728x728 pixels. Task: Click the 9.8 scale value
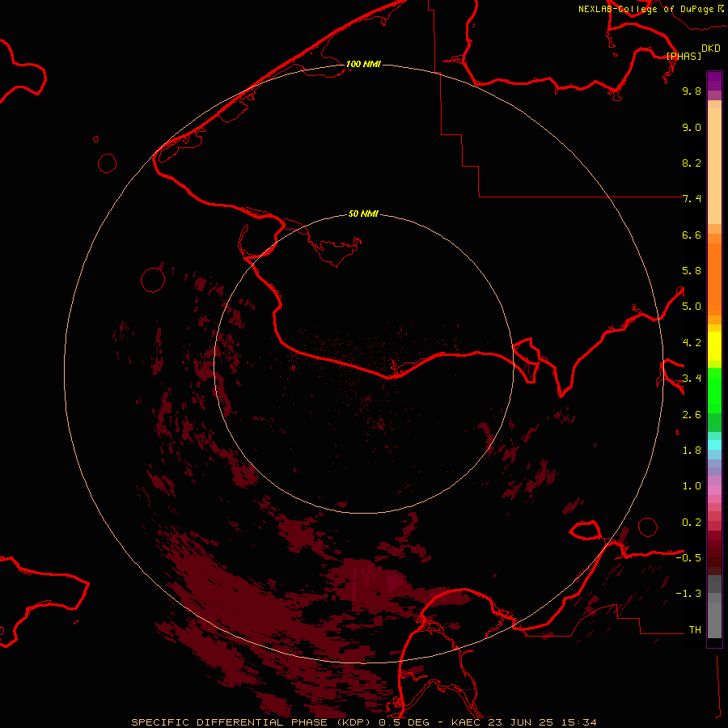692,91
